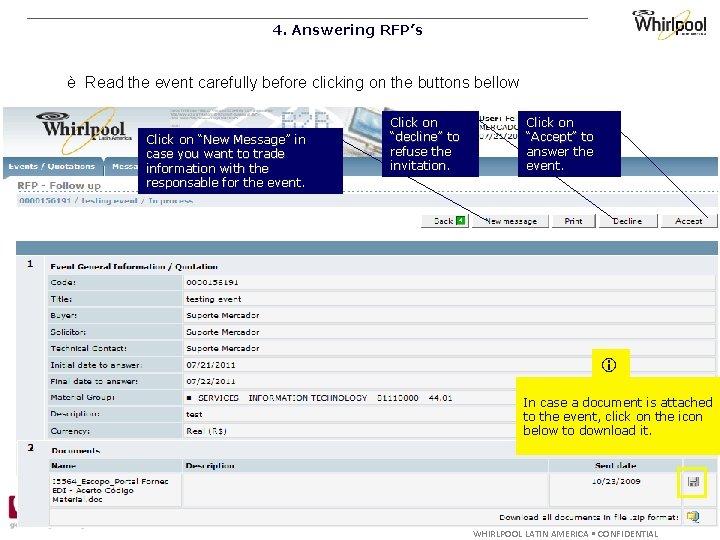Click Solicitor value 'Suporte Mercador'
720x540 pixels.
click(223, 332)
